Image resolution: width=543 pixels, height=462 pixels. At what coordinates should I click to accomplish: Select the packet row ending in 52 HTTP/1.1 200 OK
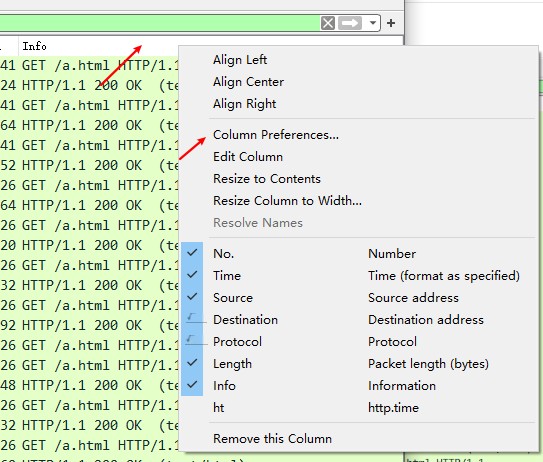(x=89, y=165)
